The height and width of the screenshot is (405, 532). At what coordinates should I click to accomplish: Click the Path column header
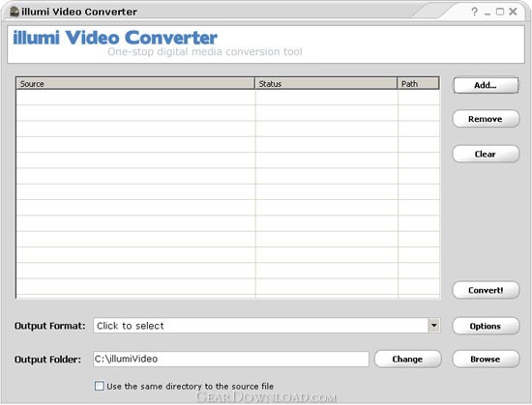pyautogui.click(x=418, y=84)
